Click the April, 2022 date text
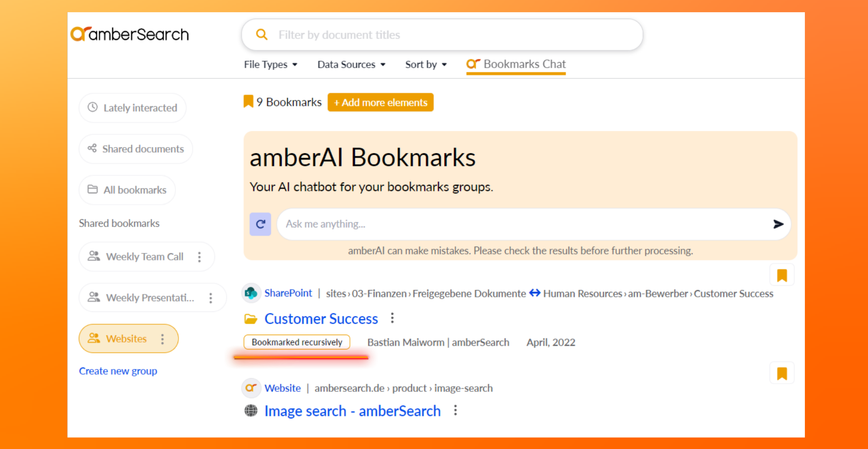Screen dimensions: 868x449 tap(551, 342)
